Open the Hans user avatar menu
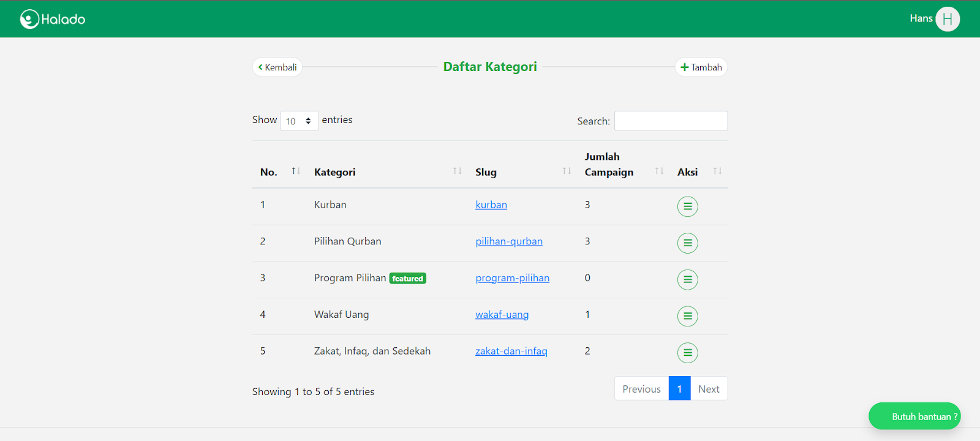The image size is (980, 441). (947, 19)
